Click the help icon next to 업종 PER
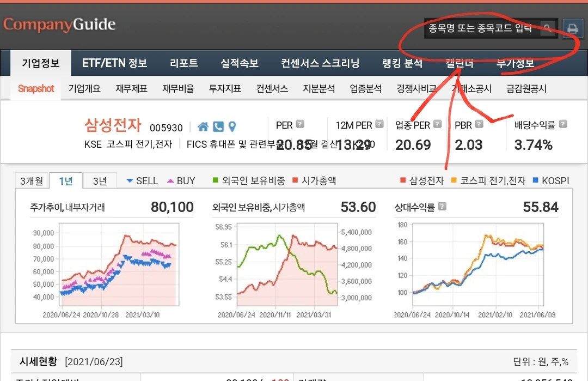This screenshot has height=381, width=588. (437, 124)
